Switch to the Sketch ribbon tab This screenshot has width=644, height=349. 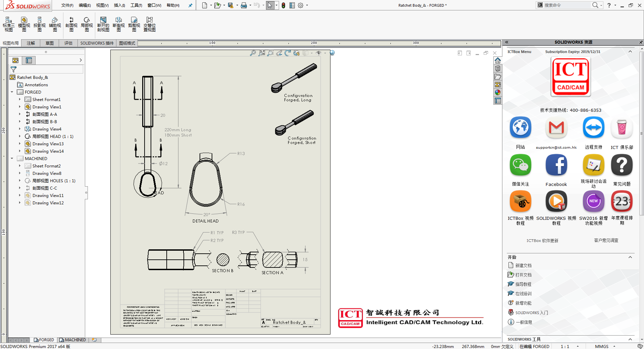(x=50, y=43)
